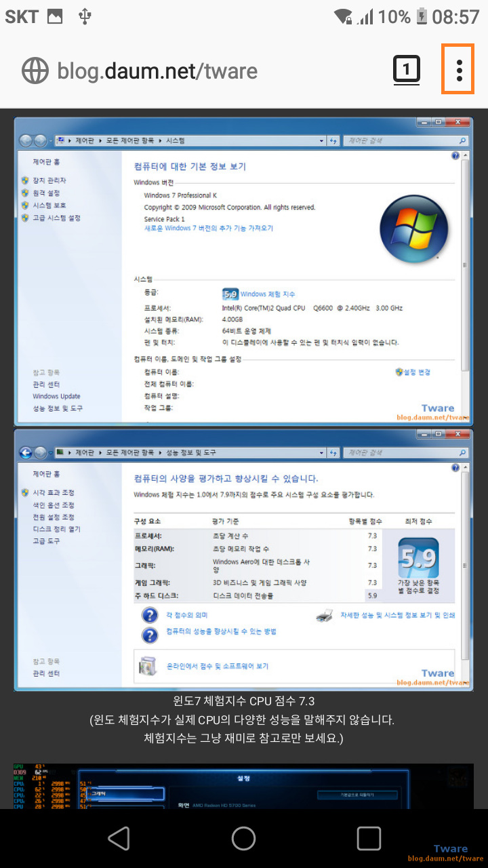The width and height of the screenshot is (488, 868).
Task: Tap the battery icon in status bar
Action: point(422,16)
